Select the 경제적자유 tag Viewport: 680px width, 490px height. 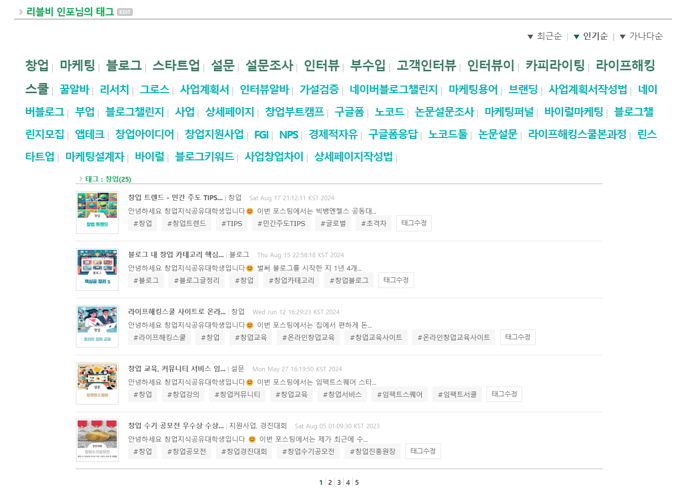click(333, 134)
